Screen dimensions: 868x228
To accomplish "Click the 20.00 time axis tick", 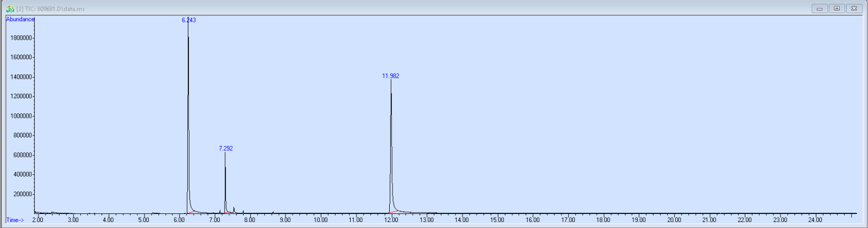I will pos(674,220).
